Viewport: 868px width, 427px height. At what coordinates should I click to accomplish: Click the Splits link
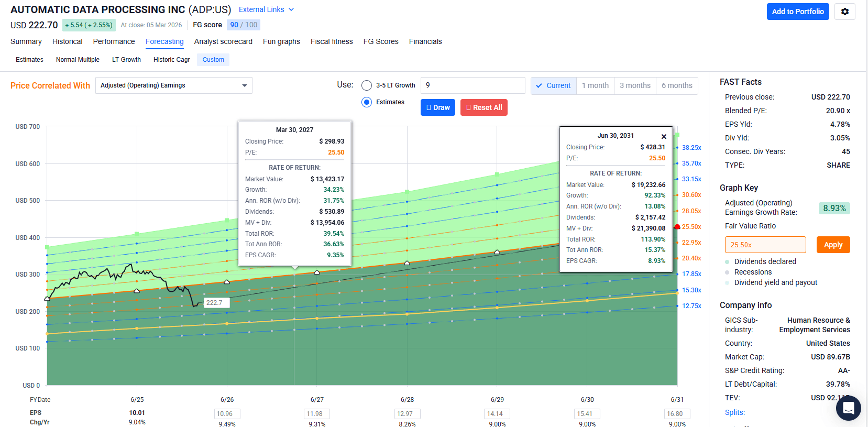tap(735, 412)
